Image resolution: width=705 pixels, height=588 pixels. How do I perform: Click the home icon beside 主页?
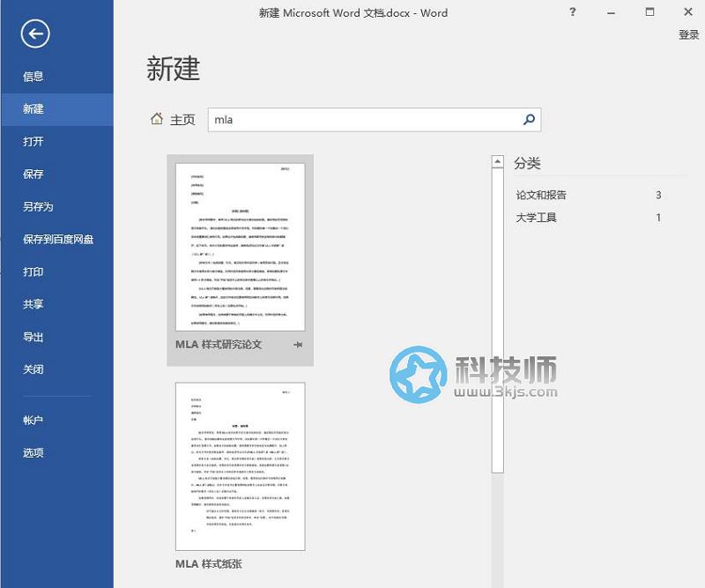click(x=157, y=119)
